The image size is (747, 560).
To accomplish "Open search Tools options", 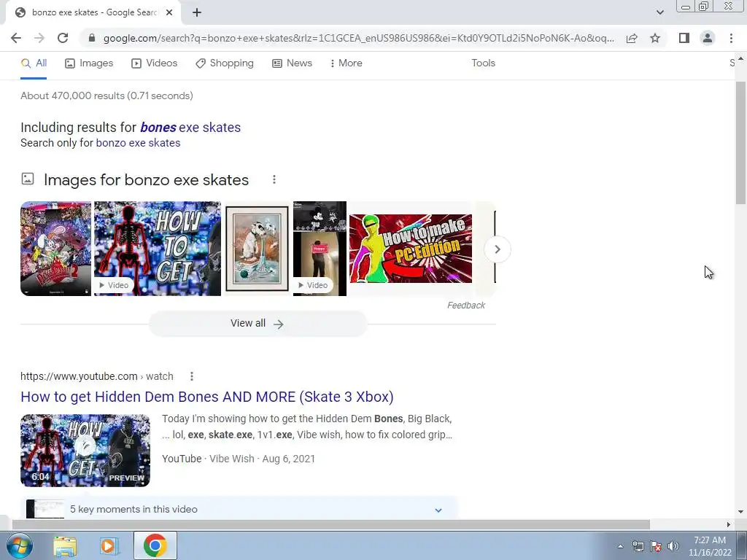I will coord(483,63).
